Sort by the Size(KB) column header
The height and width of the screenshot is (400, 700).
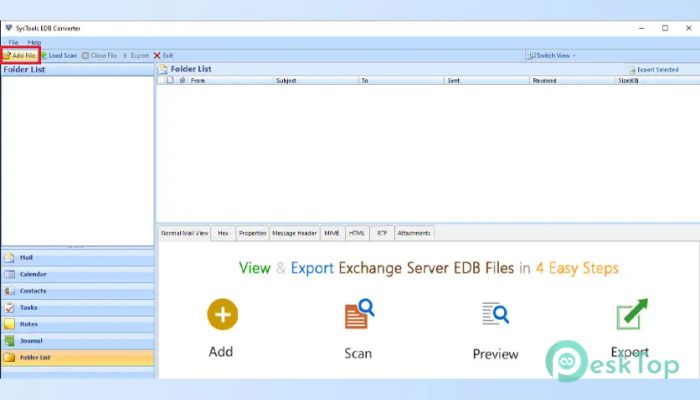click(x=658, y=80)
